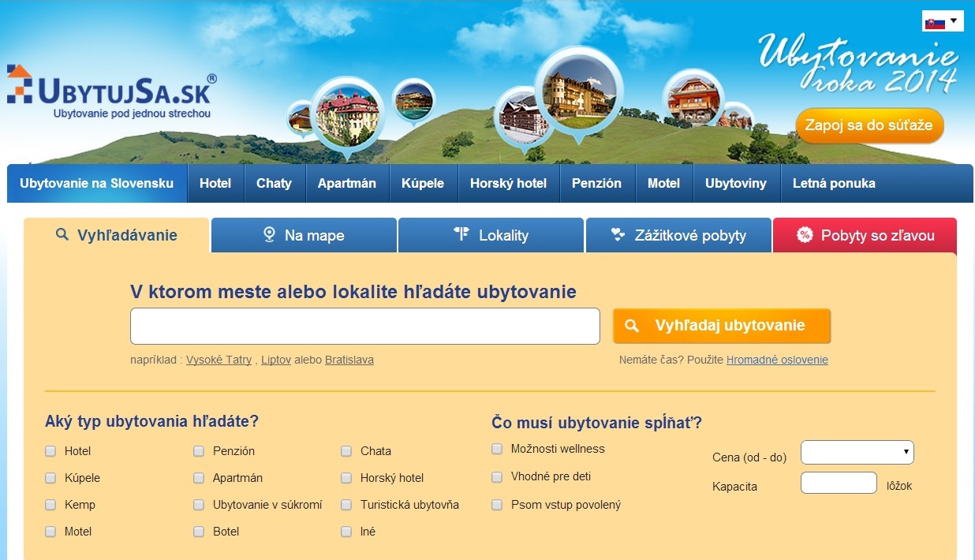Follow the Hromadné oslovenie link
Image resolution: width=975 pixels, height=560 pixels.
coord(777,360)
